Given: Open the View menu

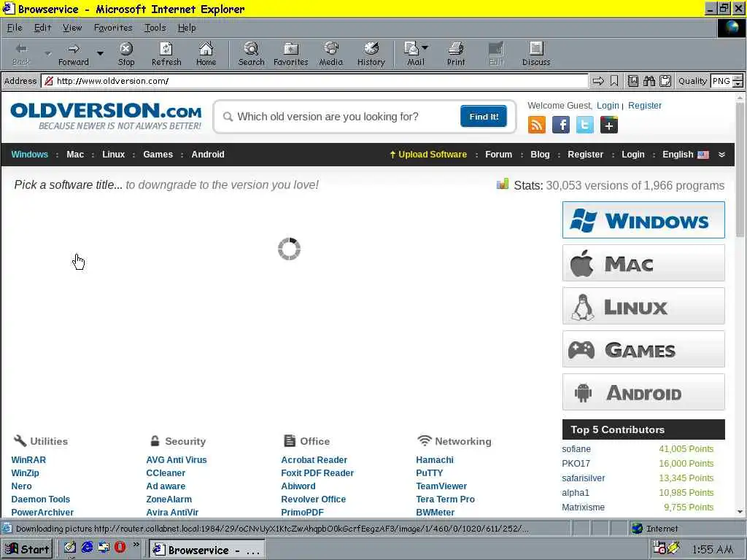Looking at the screenshot, I should tap(72, 28).
